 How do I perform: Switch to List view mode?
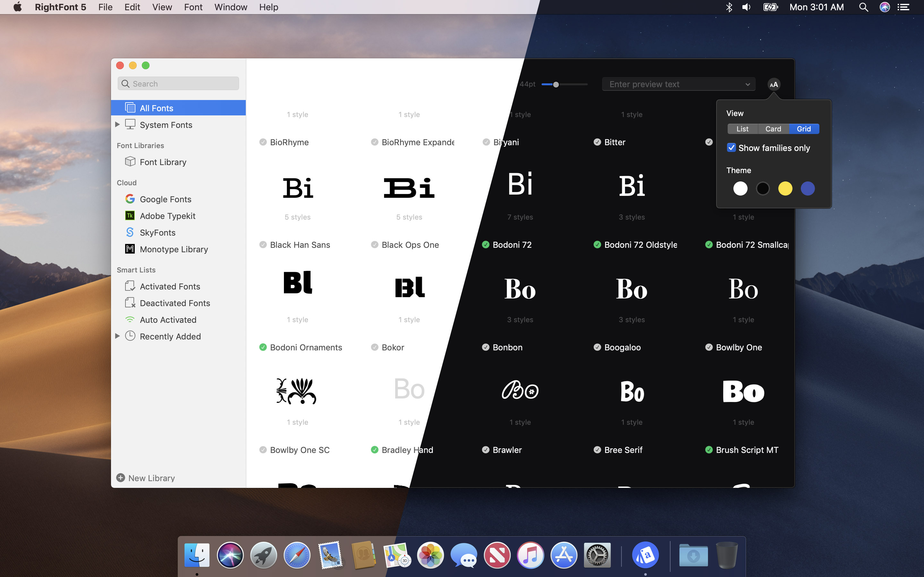742,128
